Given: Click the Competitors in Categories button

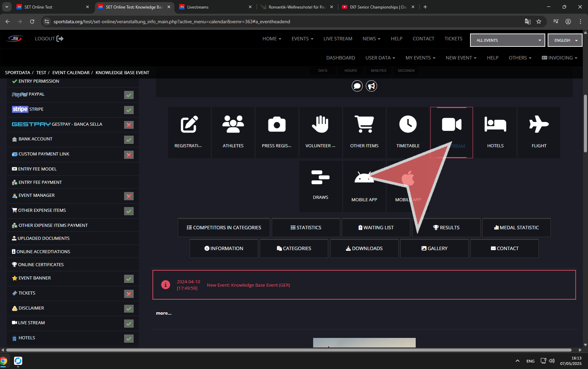Looking at the screenshot, I should pos(224,228).
